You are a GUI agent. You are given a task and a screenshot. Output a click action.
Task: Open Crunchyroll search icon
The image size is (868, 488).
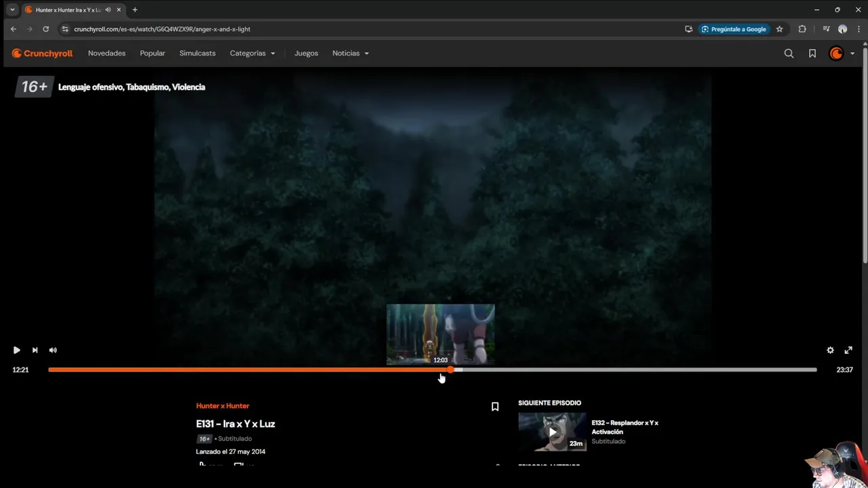(789, 53)
